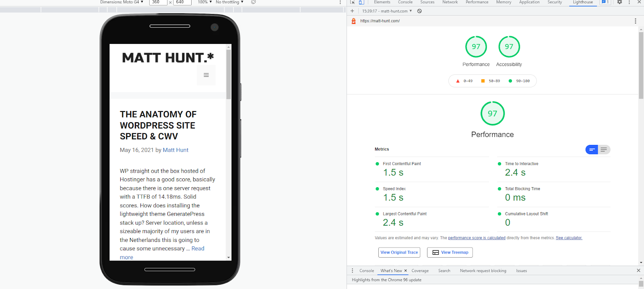The image size is (644, 289).
Task: Open the DevTools customize kebab menu
Action: click(629, 2)
